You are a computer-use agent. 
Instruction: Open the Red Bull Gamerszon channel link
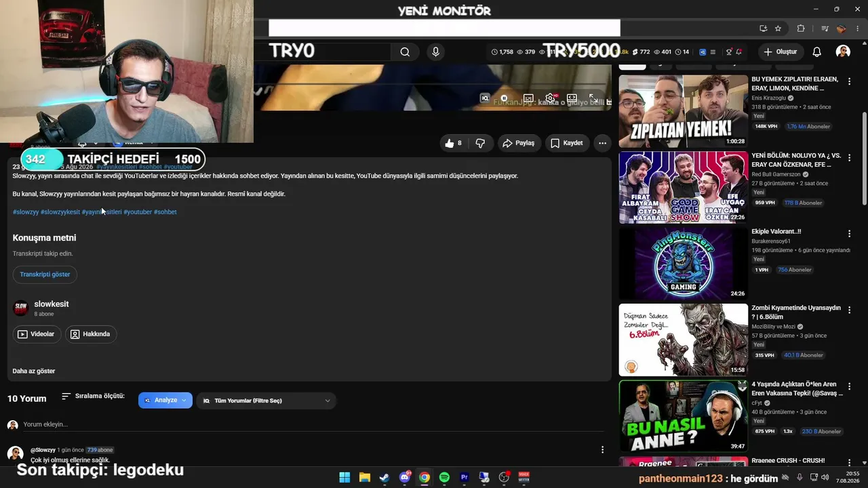[x=776, y=174]
